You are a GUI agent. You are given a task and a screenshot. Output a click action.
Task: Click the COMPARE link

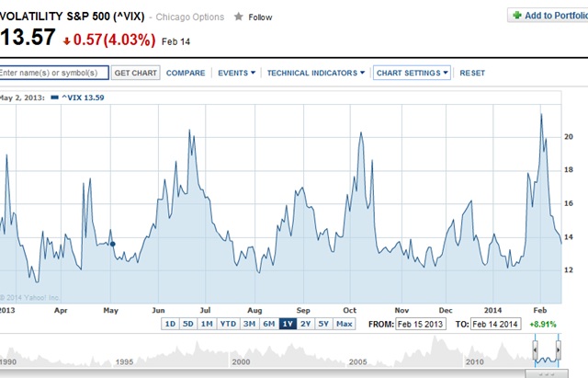click(186, 73)
